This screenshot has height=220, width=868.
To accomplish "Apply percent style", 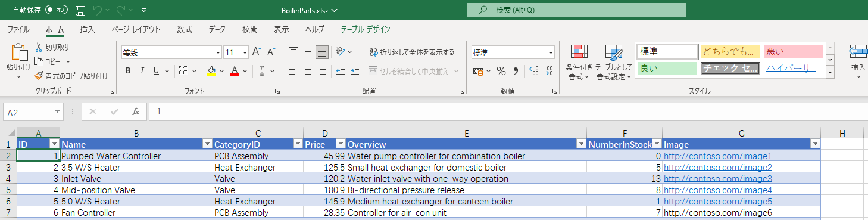I will click(501, 71).
